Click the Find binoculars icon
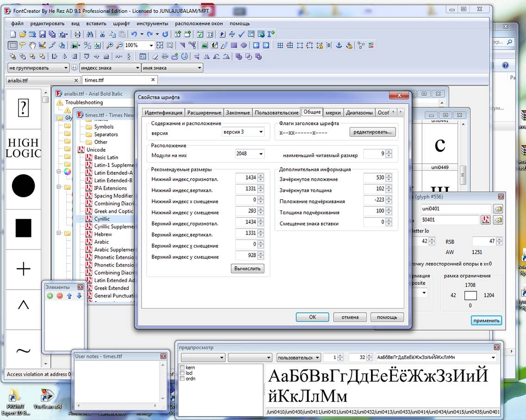The width and height of the screenshot is (526, 420). pos(90,34)
